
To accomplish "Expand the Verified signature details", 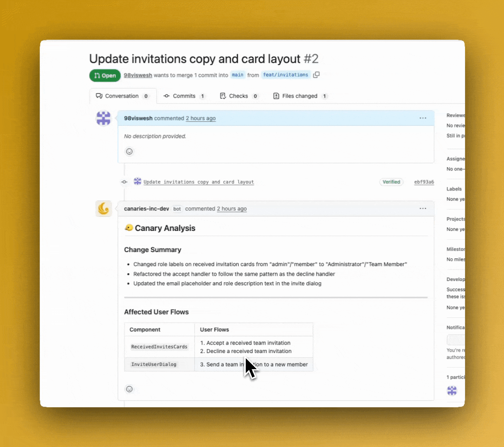I will click(391, 182).
